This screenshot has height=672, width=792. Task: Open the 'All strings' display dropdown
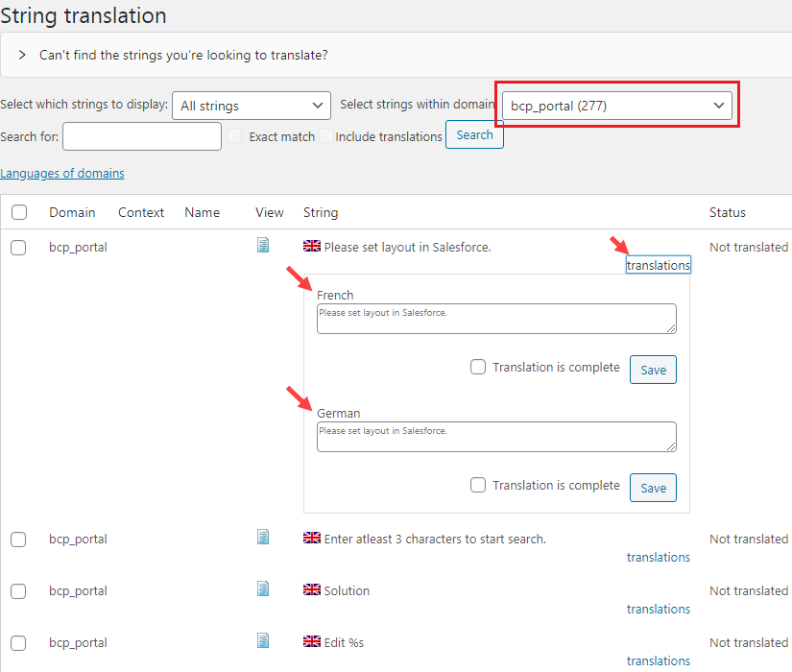click(x=252, y=106)
